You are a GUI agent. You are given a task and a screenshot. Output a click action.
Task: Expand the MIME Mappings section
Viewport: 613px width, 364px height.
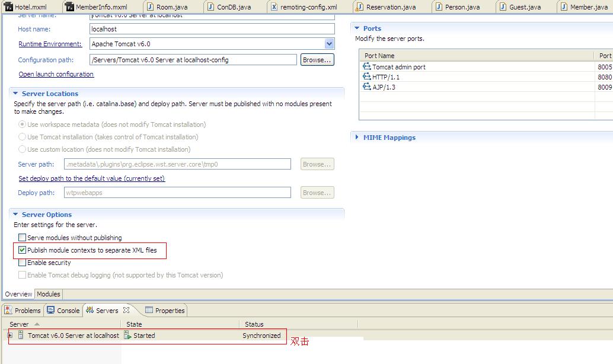(356, 137)
